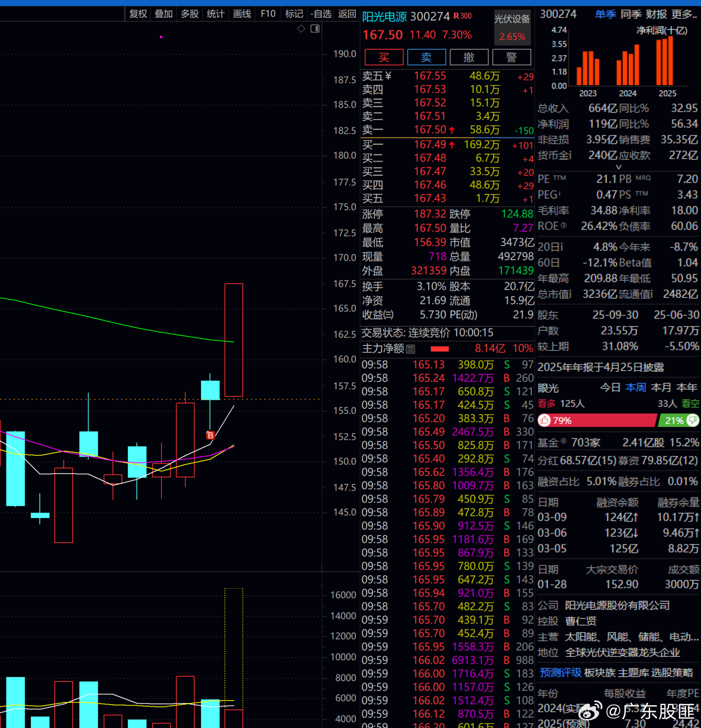Vote 看空 bearish
Viewport: 701px width, 728px height.
pos(691,404)
